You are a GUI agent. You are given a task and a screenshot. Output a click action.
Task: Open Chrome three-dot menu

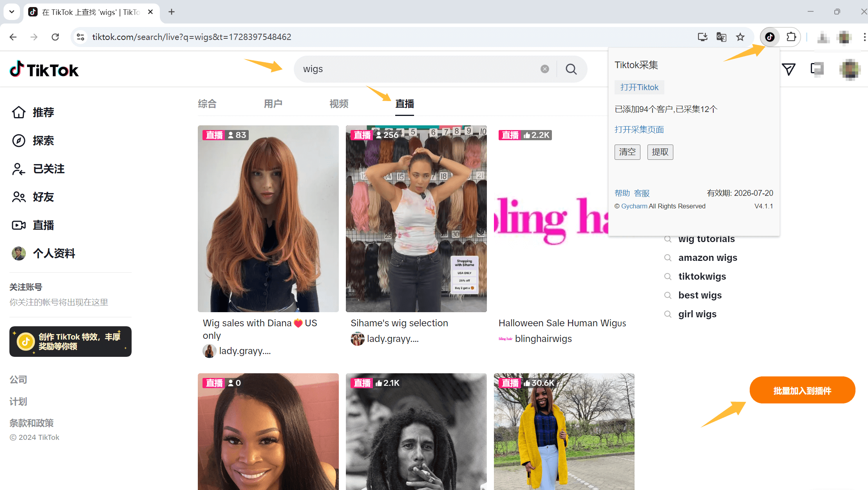pyautogui.click(x=864, y=37)
